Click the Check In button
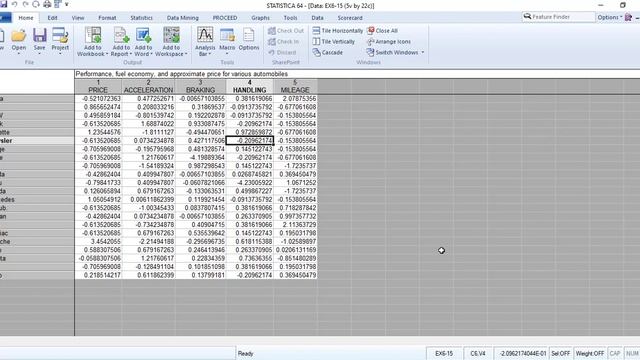Viewport: 640px width, 360px height. 284,42
